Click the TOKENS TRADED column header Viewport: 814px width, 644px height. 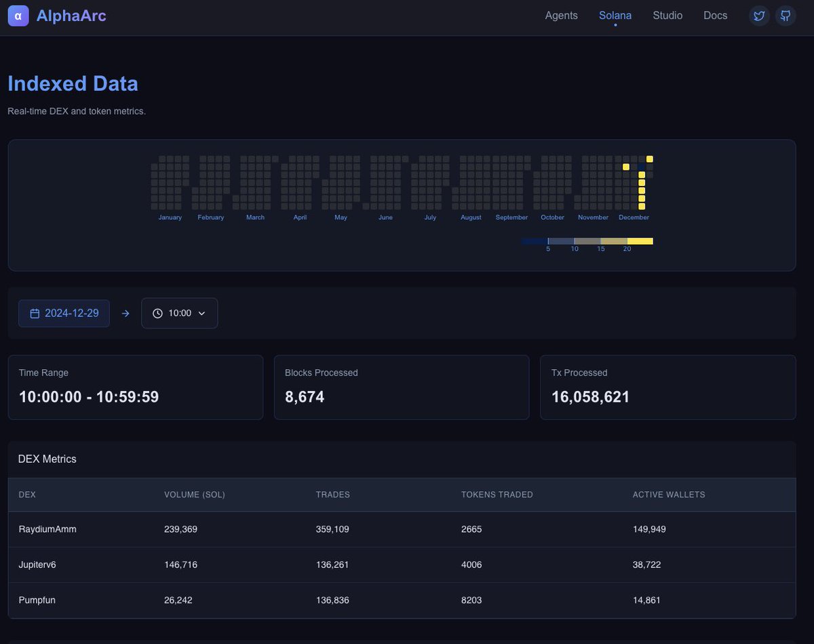coord(497,495)
